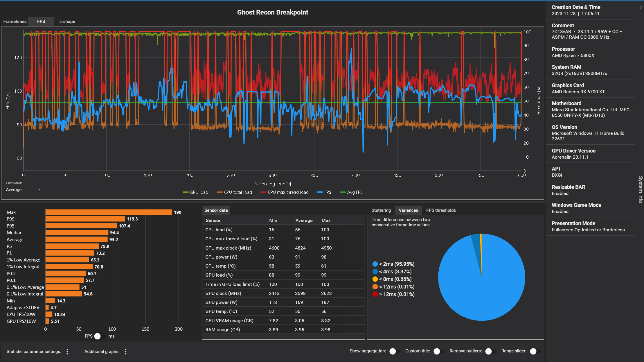Open the FPS thresholds tab
Image resolution: width=644 pixels, height=362 pixels.
click(x=441, y=210)
